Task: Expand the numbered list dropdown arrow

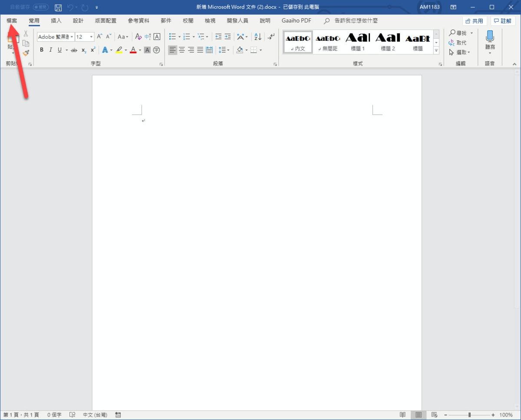Action: tap(194, 37)
